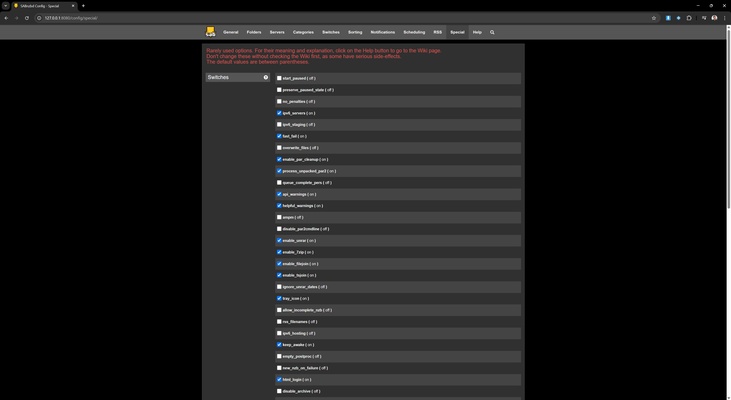Image resolution: width=731 pixels, height=400 pixels.
Task: Open the Notifications config tab
Action: [x=383, y=32]
